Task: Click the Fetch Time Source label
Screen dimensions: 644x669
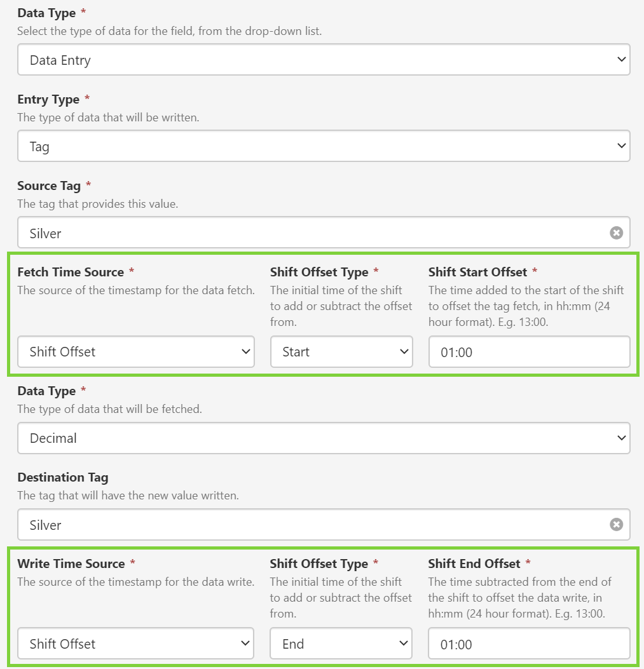Action: (71, 272)
